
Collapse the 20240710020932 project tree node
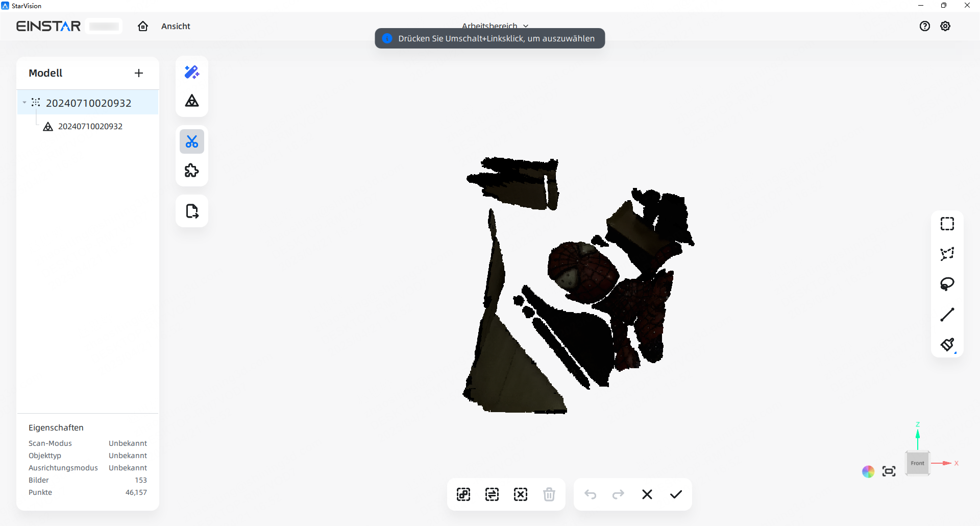point(24,103)
